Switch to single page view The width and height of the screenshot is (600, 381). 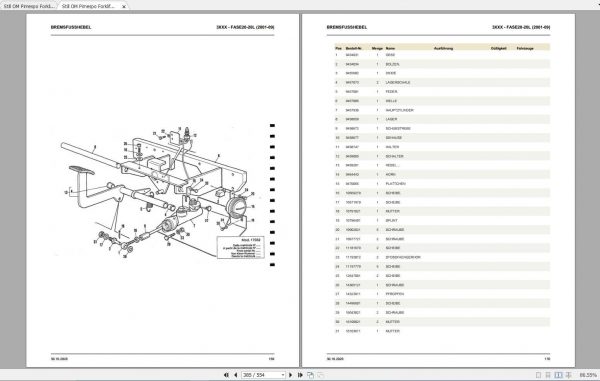pyautogui.click(x=538, y=375)
